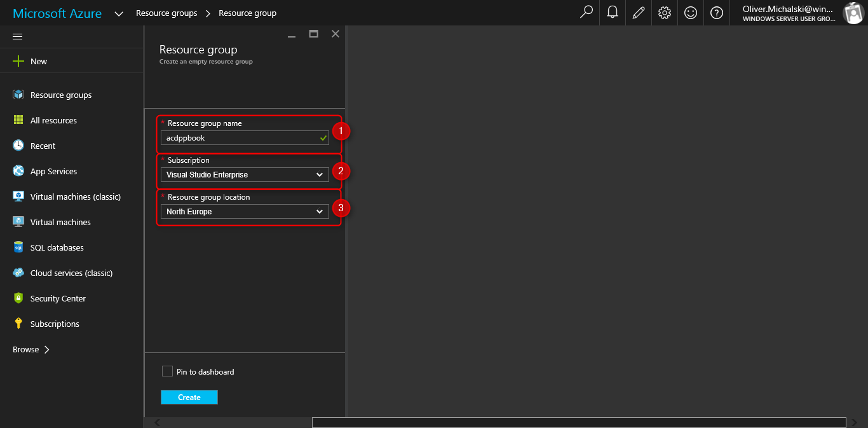This screenshot has width=868, height=428.
Task: Navigate to the Resource groups breadcrumb
Action: click(166, 13)
